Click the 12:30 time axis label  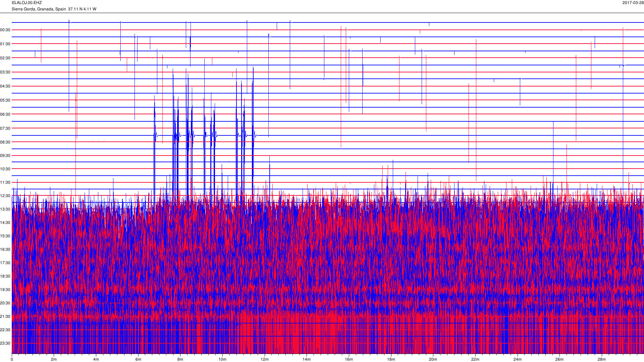(x=5, y=196)
